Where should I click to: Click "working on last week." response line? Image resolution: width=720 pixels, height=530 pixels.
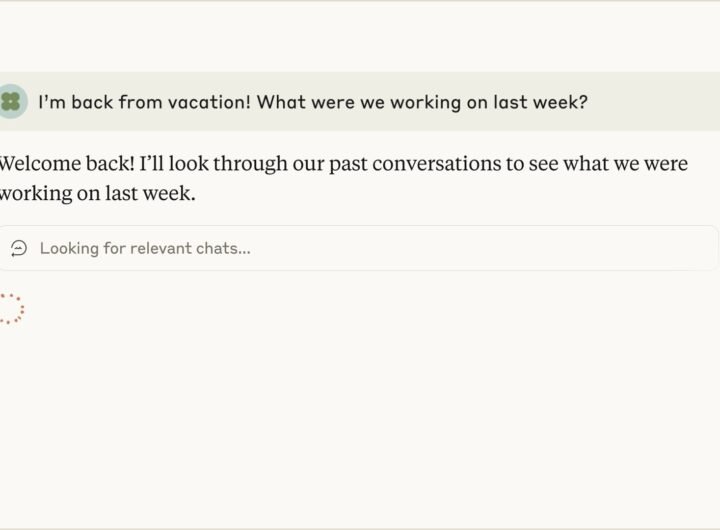(98, 193)
